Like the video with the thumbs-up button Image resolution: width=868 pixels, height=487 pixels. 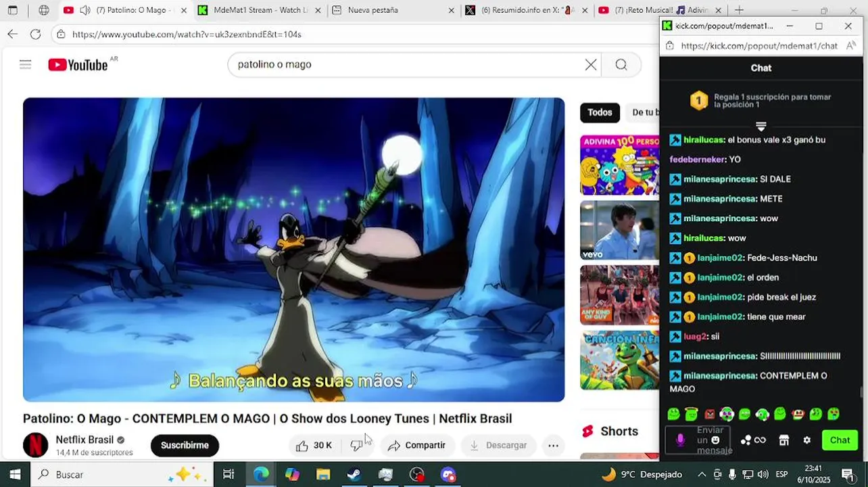coord(314,445)
